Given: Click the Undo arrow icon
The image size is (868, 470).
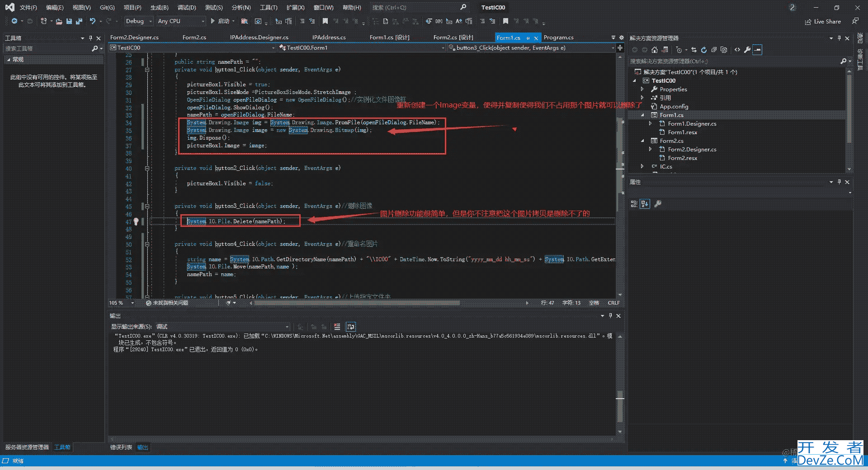Looking at the screenshot, I should (x=93, y=21).
